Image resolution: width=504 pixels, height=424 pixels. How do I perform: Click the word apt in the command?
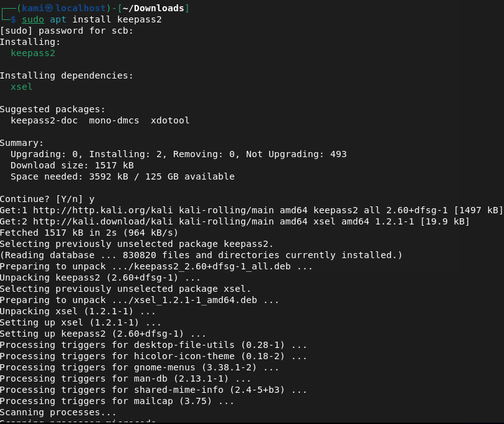(x=58, y=19)
